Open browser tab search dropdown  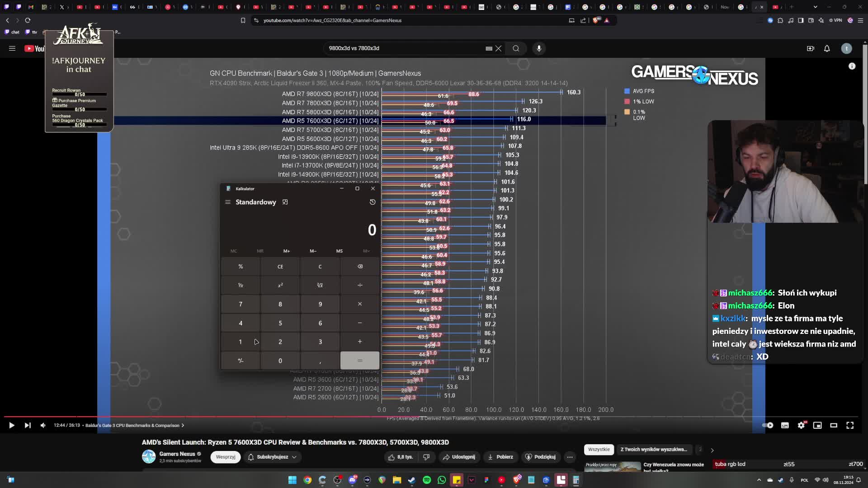[x=815, y=7]
